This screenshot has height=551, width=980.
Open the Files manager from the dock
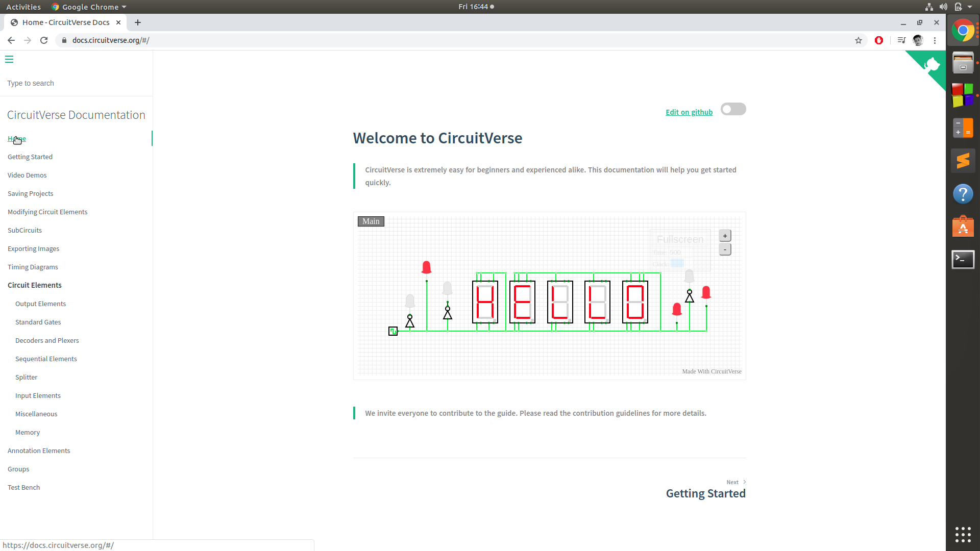pos(963,62)
